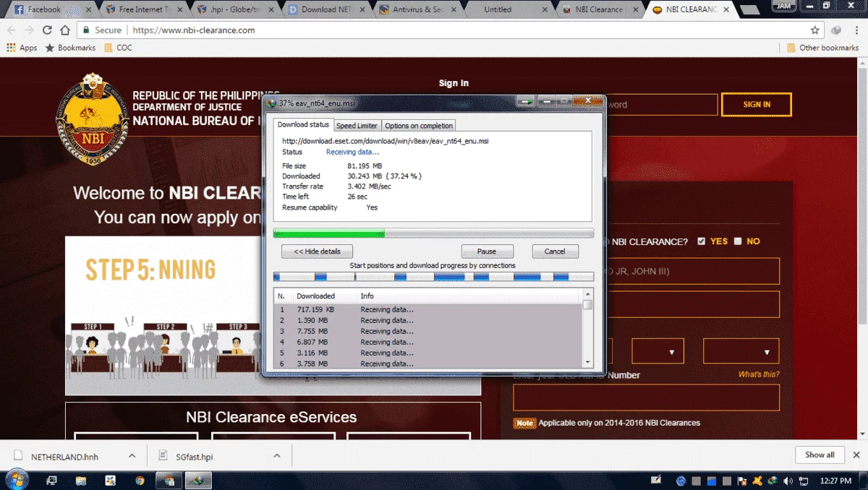Viewport: 868px width, 490px height.
Task: Switch to the Speed Limiter tab
Action: coord(357,126)
